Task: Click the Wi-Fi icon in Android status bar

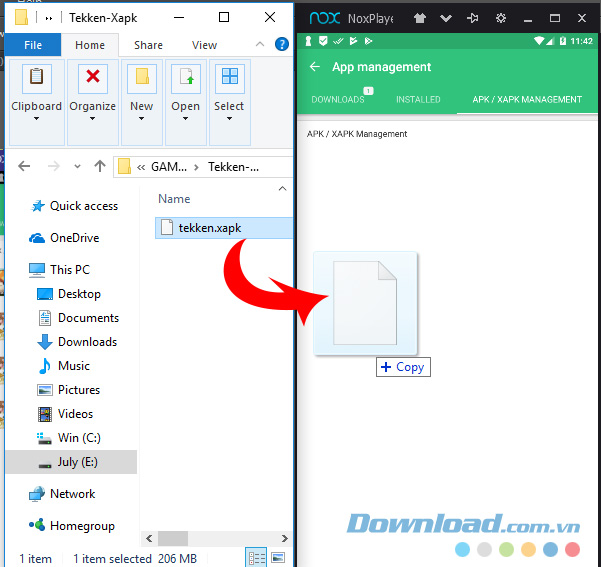Action: pos(539,41)
